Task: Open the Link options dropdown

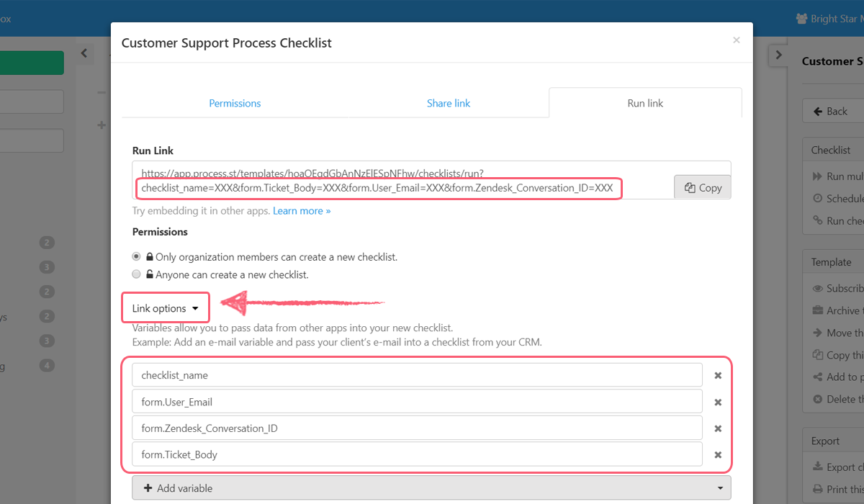Action: [x=165, y=307]
